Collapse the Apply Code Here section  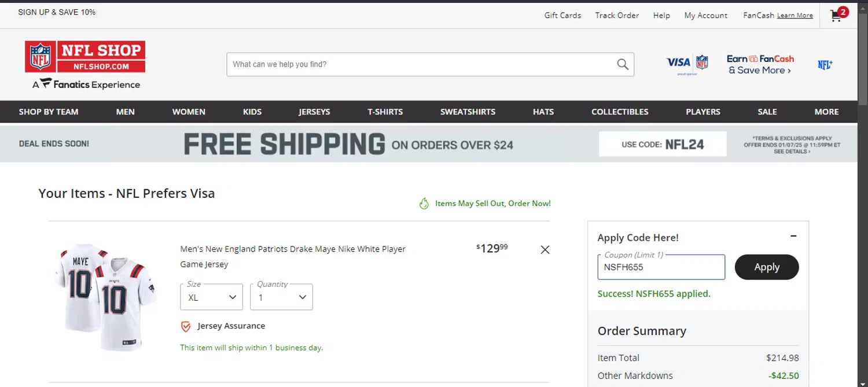point(793,236)
